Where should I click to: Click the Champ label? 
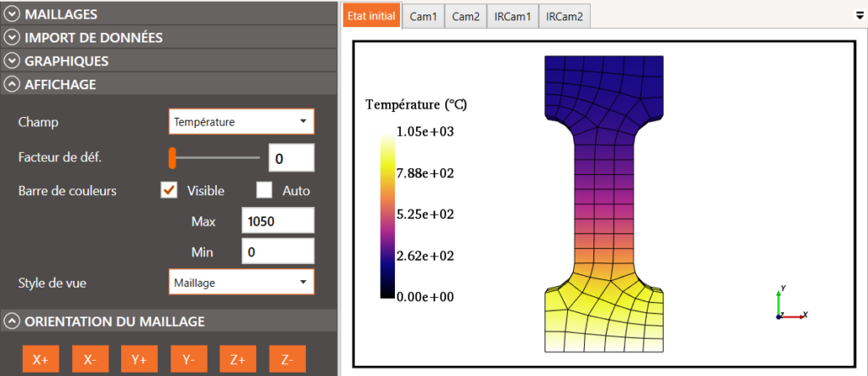[x=38, y=122]
